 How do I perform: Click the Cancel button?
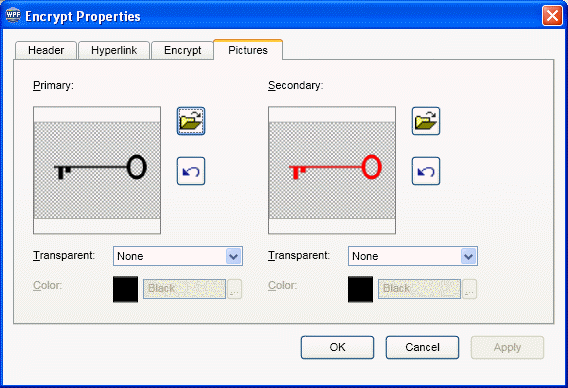(422, 347)
